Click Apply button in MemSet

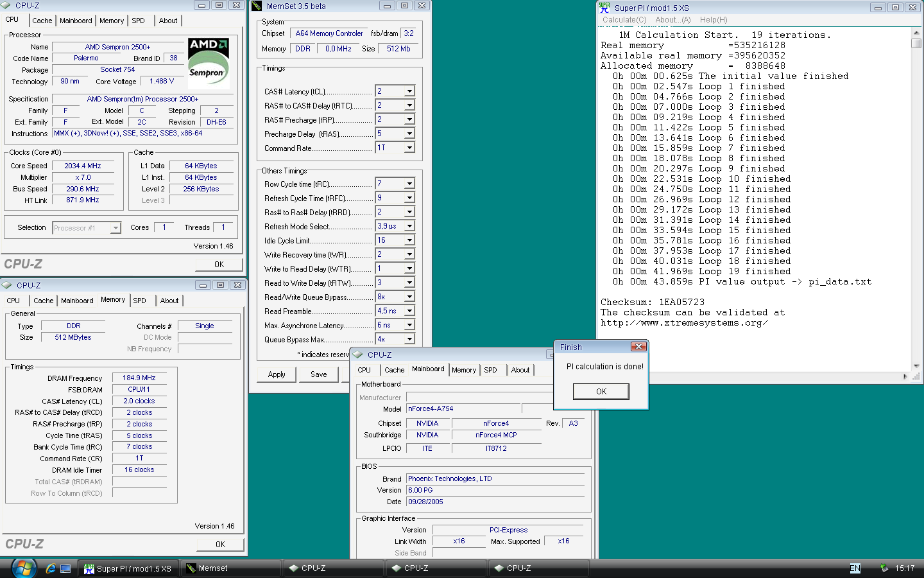tap(277, 374)
